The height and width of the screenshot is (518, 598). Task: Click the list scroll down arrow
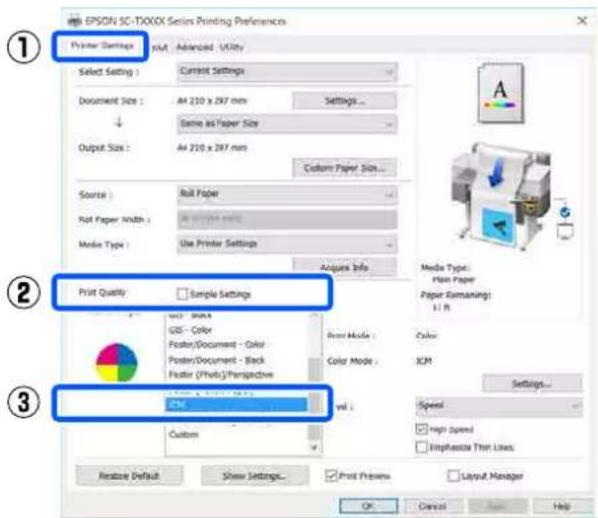[314, 447]
